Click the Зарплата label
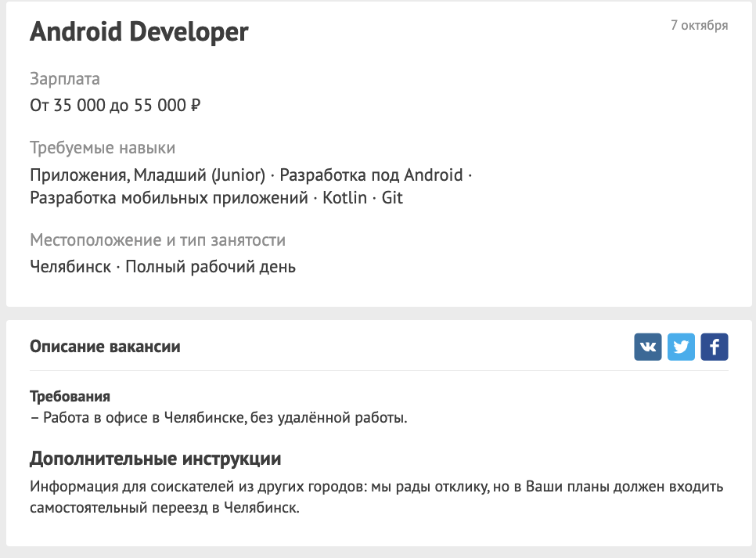 65,79
